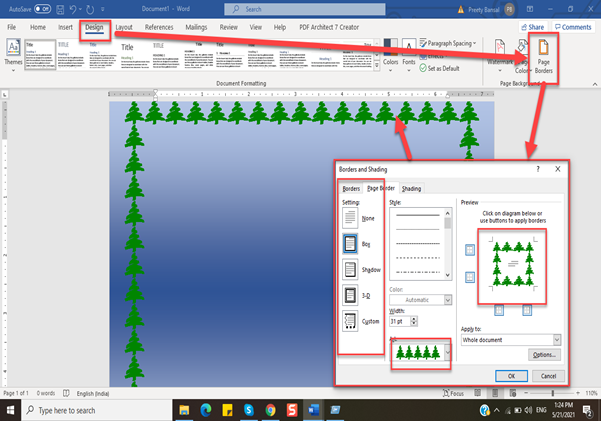Collapse the ribbon with the chevron
The image size is (601, 421).
(x=594, y=84)
